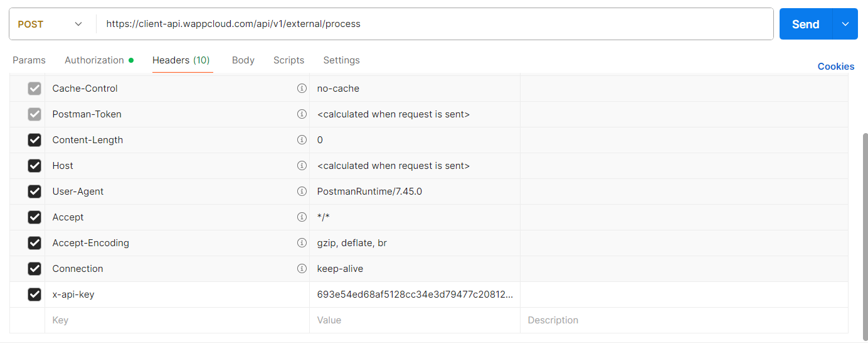Click the Accept key name
Image resolution: width=868 pixels, height=346 pixels.
coord(68,217)
